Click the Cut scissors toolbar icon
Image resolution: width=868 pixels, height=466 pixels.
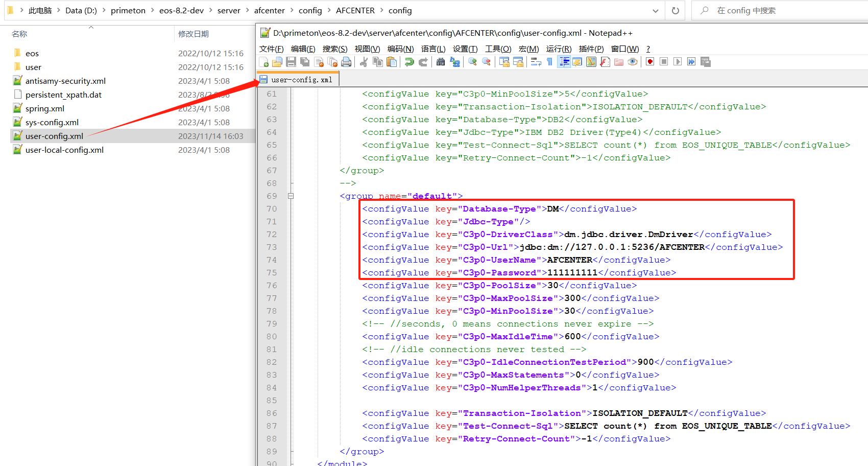364,62
